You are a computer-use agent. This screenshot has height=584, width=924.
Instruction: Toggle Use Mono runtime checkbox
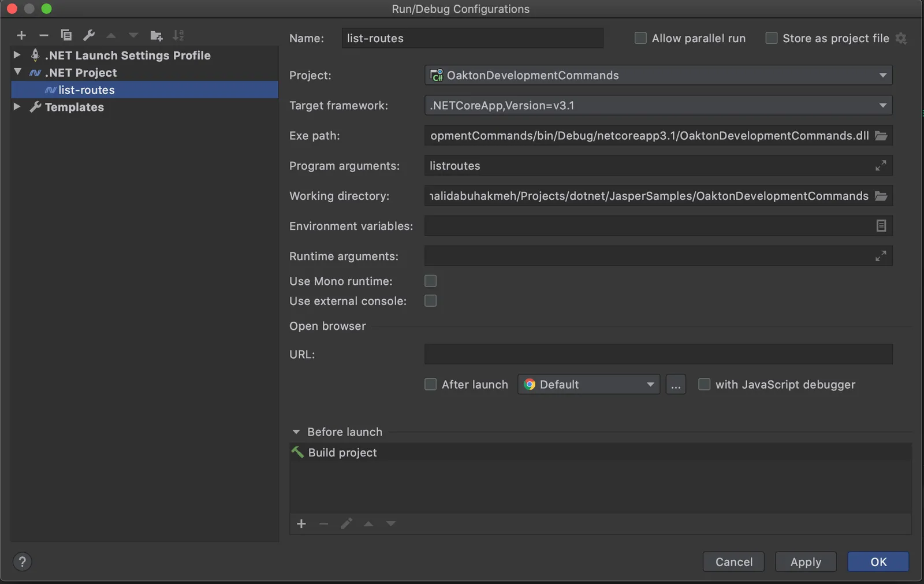(x=431, y=281)
